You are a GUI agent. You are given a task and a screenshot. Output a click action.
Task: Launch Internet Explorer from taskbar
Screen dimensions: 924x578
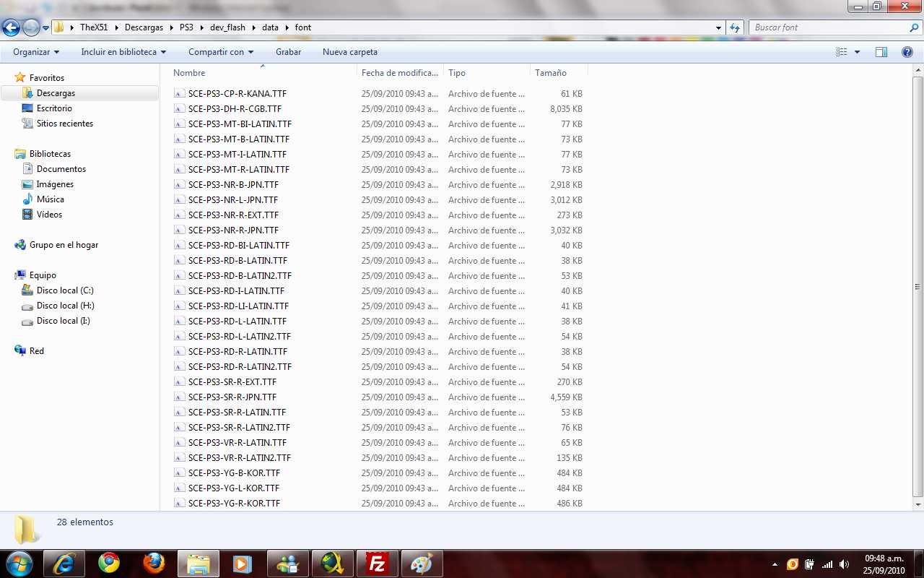64,564
